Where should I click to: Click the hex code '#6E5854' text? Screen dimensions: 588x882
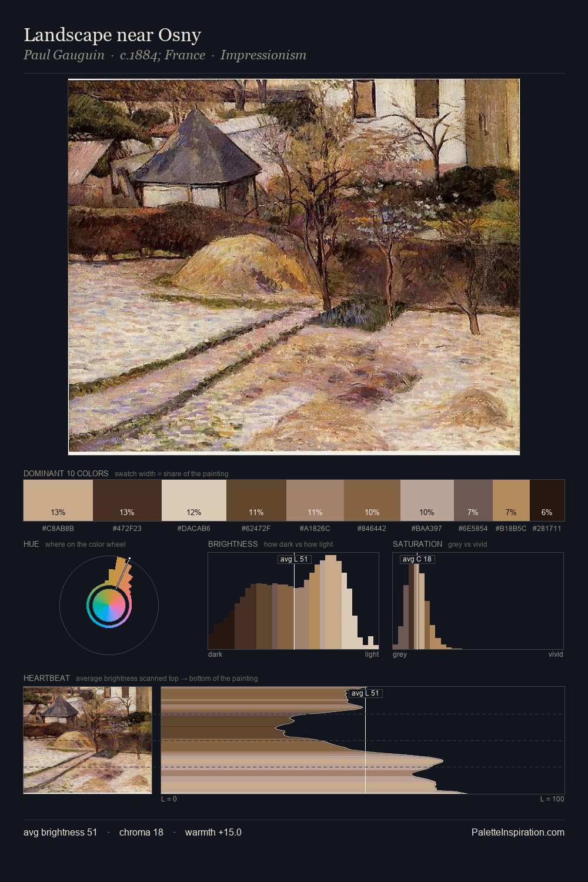point(473,529)
